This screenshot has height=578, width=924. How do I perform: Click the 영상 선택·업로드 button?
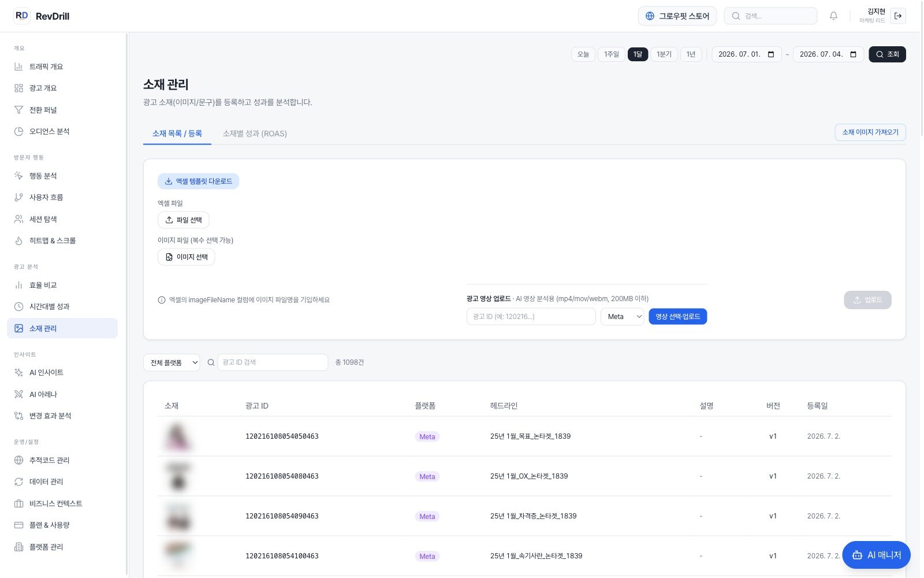click(677, 317)
